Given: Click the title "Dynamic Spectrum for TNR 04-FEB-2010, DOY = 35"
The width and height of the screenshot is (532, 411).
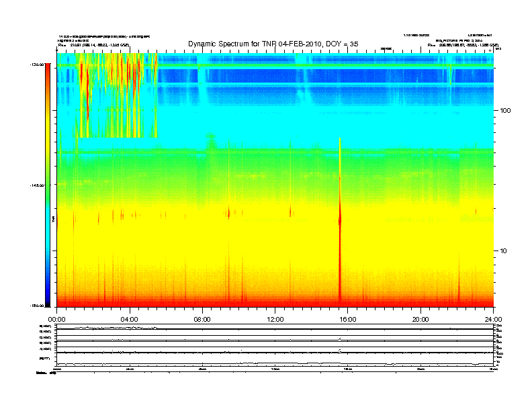Looking at the screenshot, I should point(273,44).
